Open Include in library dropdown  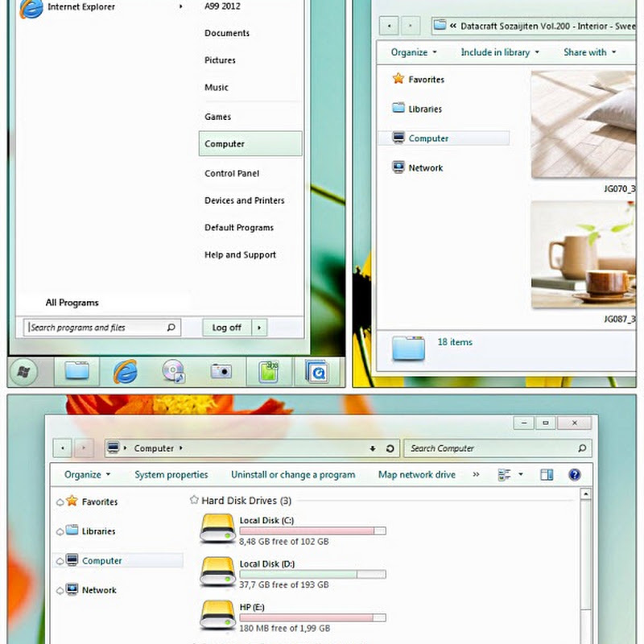(x=500, y=52)
